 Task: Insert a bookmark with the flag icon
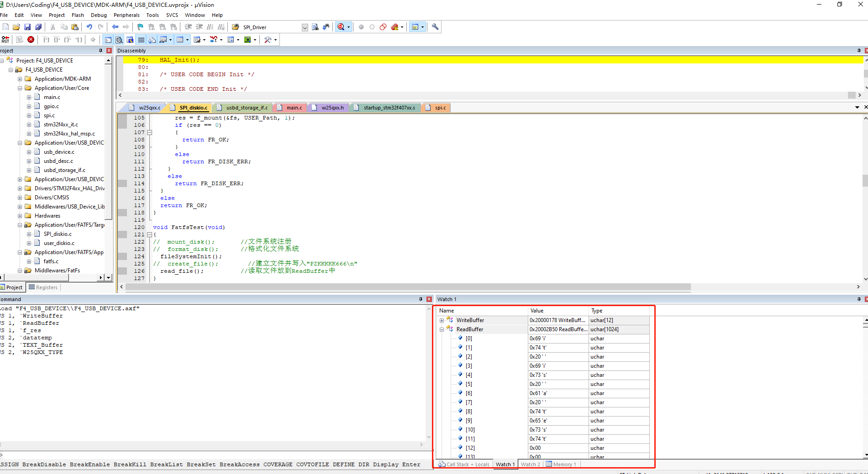140,27
